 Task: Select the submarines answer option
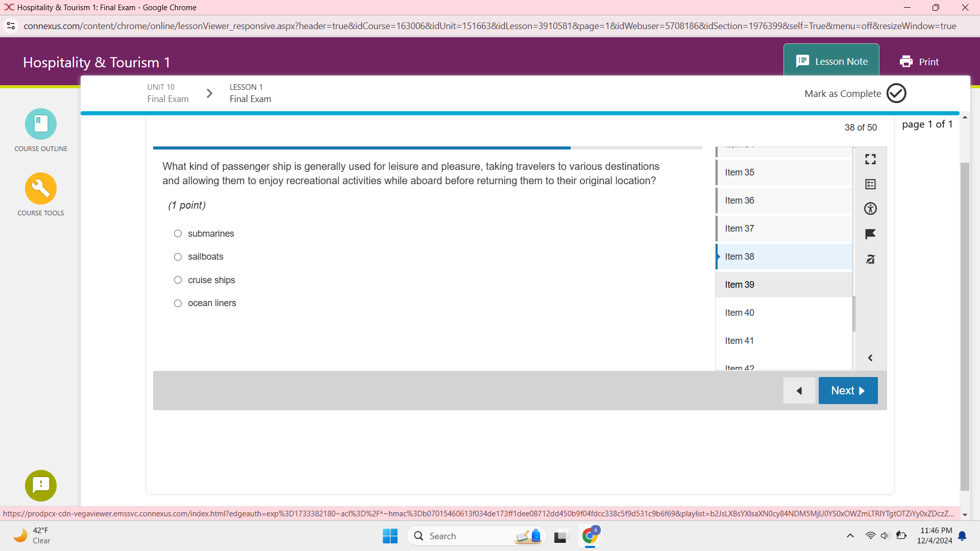click(178, 234)
